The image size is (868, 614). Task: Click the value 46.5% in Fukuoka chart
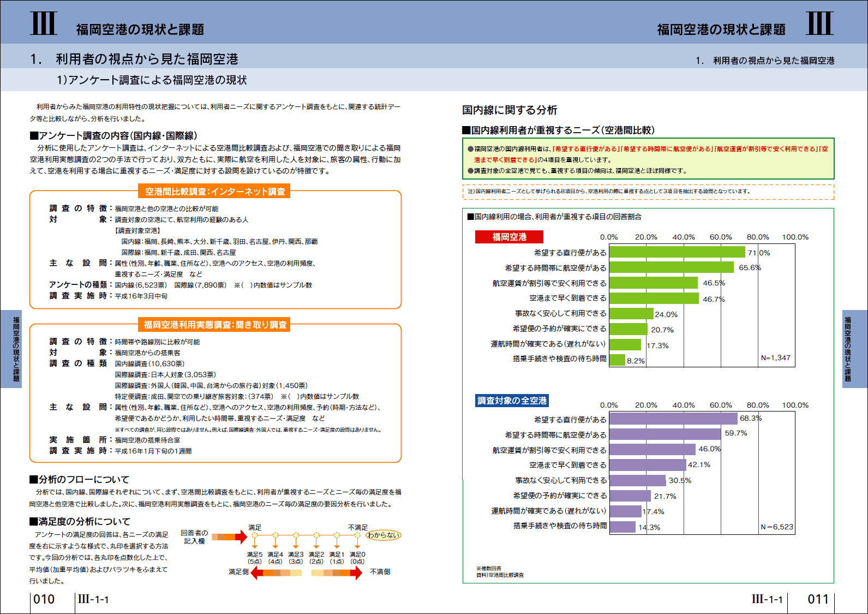(x=714, y=283)
